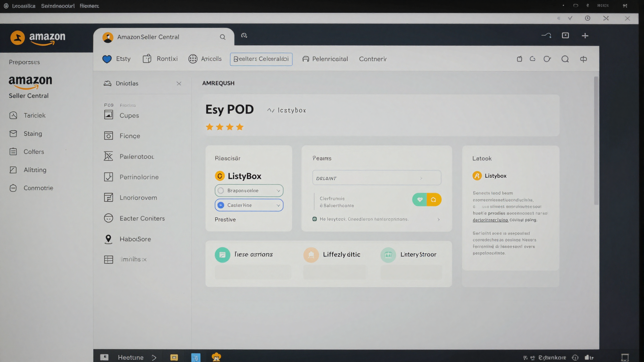
Task: Expand the DRLAINT field arrow
Action: point(421,178)
